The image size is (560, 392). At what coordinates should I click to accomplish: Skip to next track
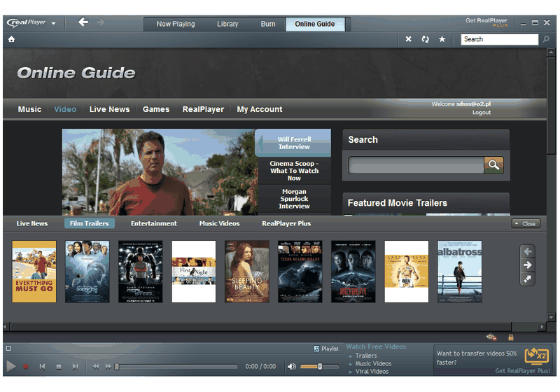(75, 367)
